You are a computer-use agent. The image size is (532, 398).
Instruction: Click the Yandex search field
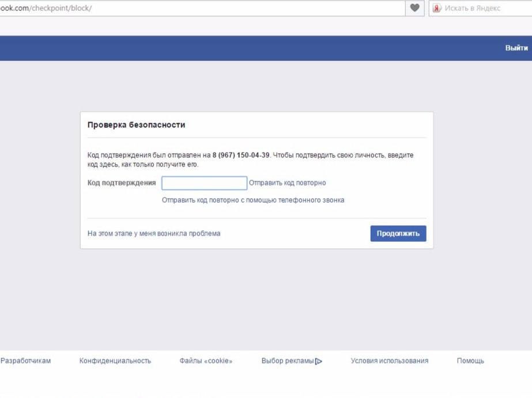click(x=484, y=8)
